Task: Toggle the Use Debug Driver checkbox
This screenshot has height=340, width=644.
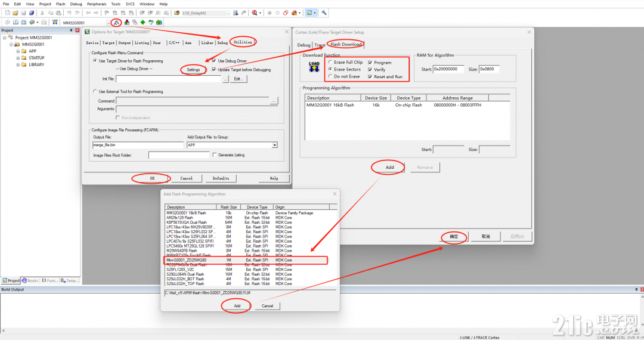Action: 214,61
